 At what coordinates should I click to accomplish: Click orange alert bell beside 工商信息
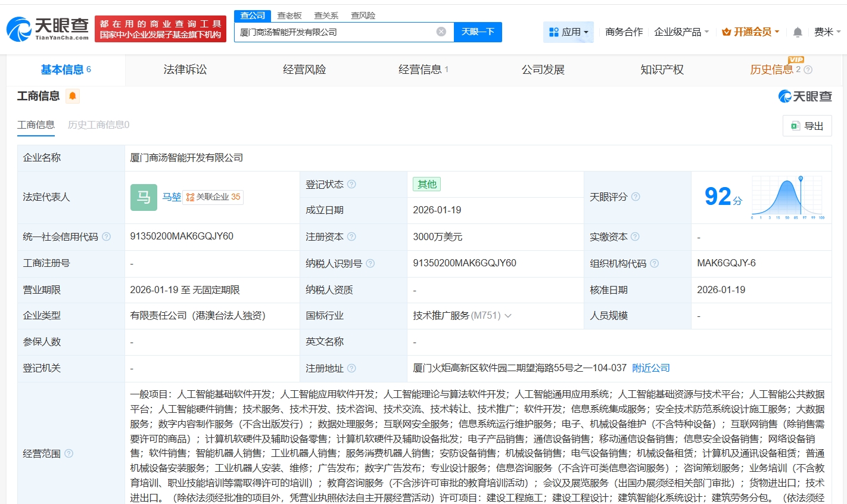73,96
